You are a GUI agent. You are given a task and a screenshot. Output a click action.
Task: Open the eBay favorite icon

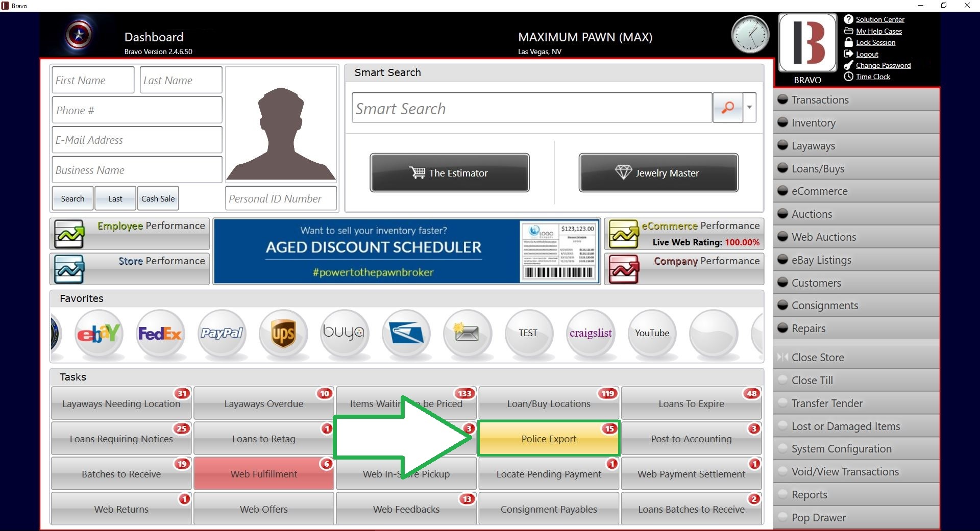tap(99, 334)
